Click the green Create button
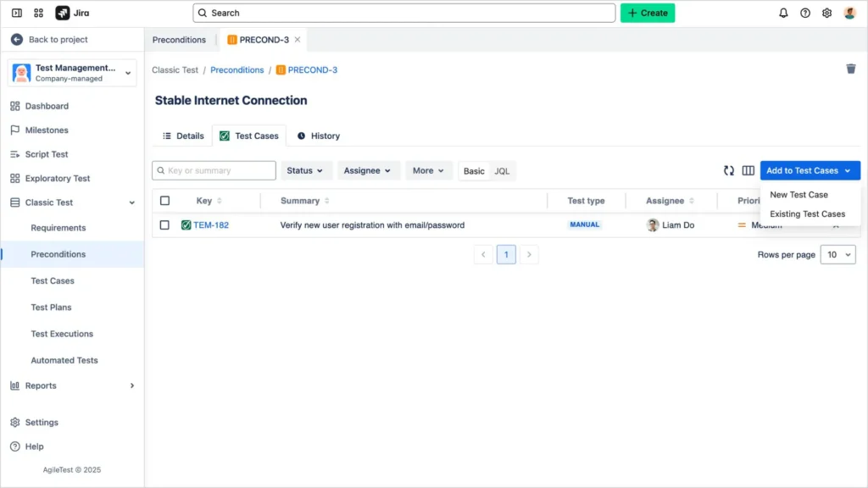 coord(648,13)
